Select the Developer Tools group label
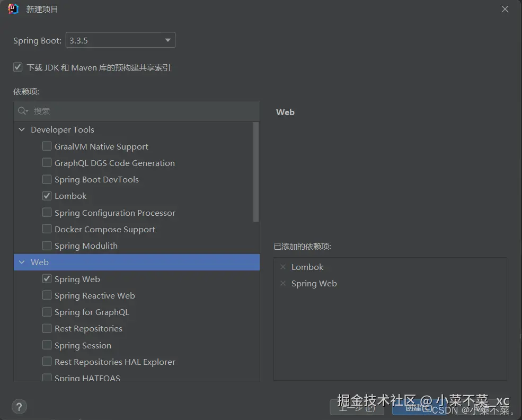The width and height of the screenshot is (522, 420). tap(63, 129)
